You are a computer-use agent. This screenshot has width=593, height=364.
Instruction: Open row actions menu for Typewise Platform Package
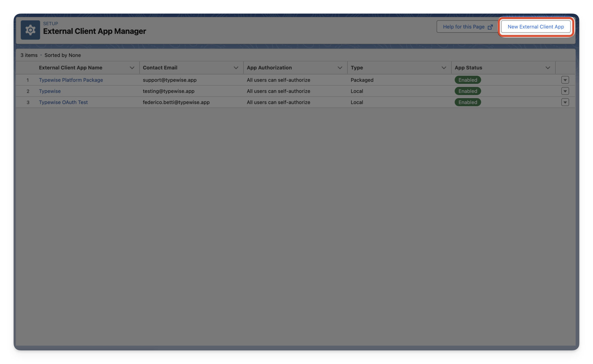[x=565, y=80]
